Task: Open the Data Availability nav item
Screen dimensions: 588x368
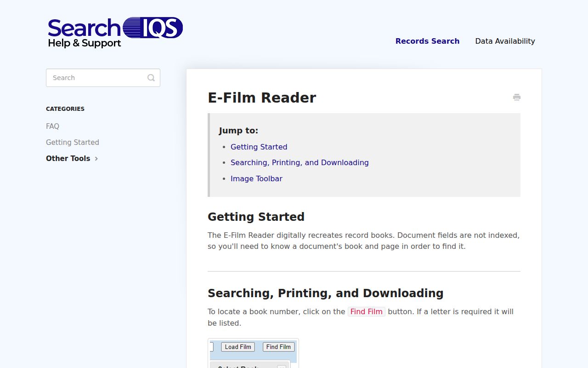Action: click(505, 41)
